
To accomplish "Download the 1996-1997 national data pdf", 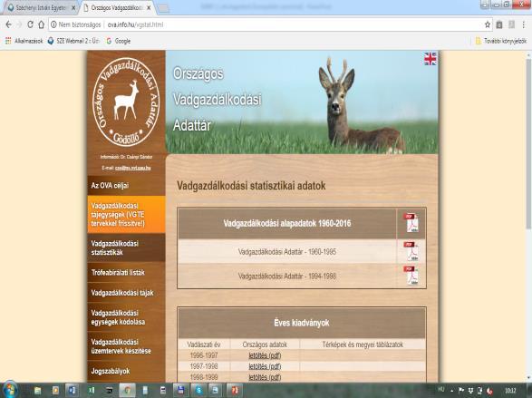I will point(265,355).
